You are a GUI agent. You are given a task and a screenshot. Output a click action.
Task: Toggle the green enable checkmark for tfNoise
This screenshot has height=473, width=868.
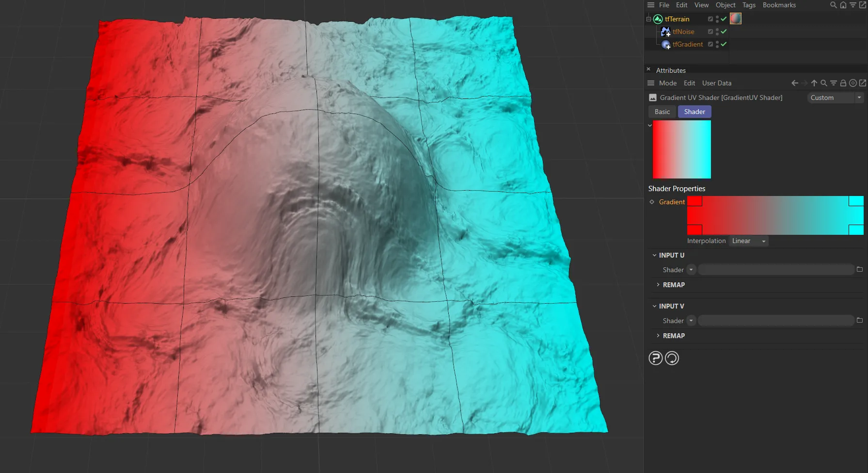click(724, 32)
